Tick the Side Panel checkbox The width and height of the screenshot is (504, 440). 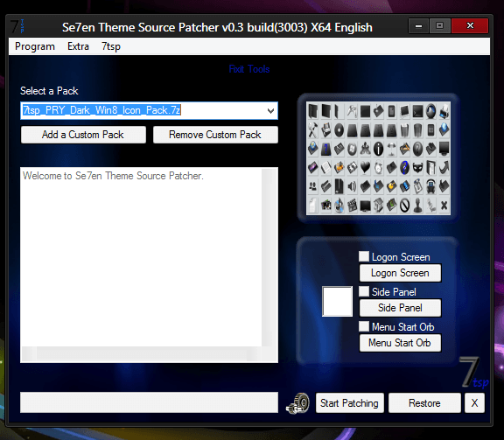(x=364, y=291)
